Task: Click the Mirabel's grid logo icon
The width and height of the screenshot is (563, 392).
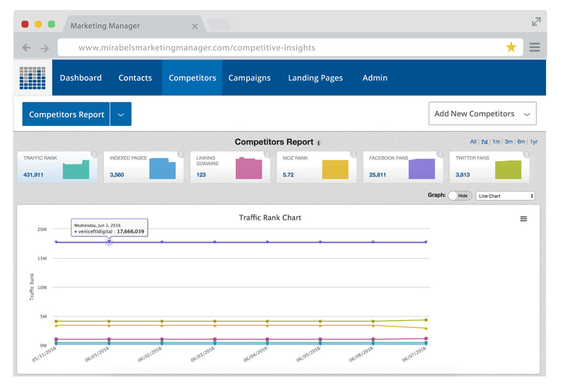Action: coord(33,78)
